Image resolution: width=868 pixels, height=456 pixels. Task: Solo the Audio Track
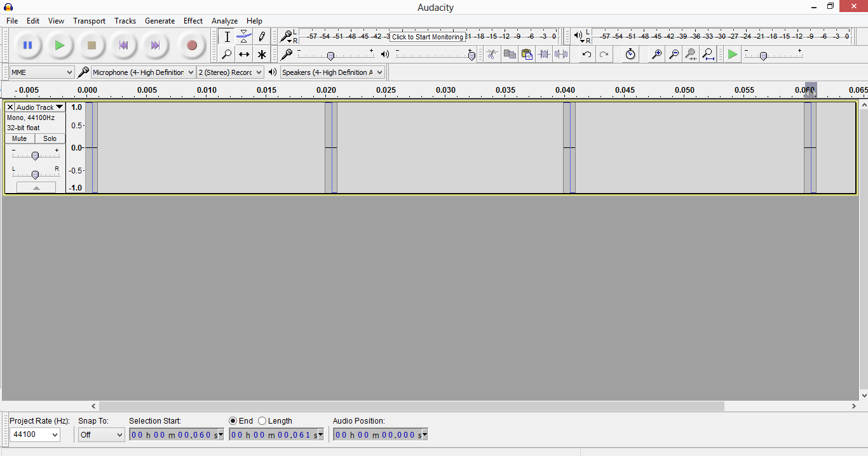coord(50,138)
